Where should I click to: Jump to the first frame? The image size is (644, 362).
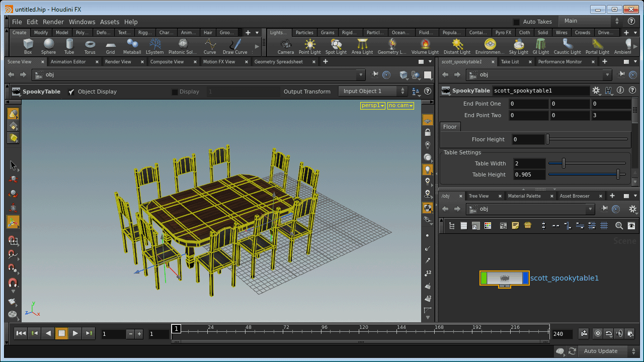[21, 333]
